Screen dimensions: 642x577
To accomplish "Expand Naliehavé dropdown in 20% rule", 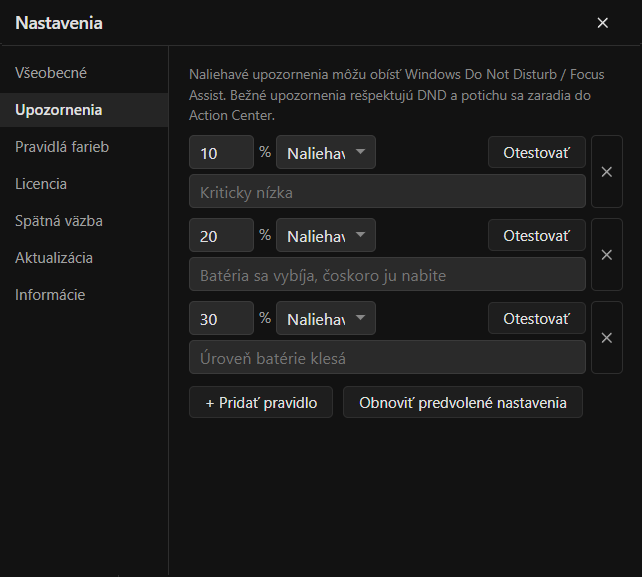I will (326, 235).
